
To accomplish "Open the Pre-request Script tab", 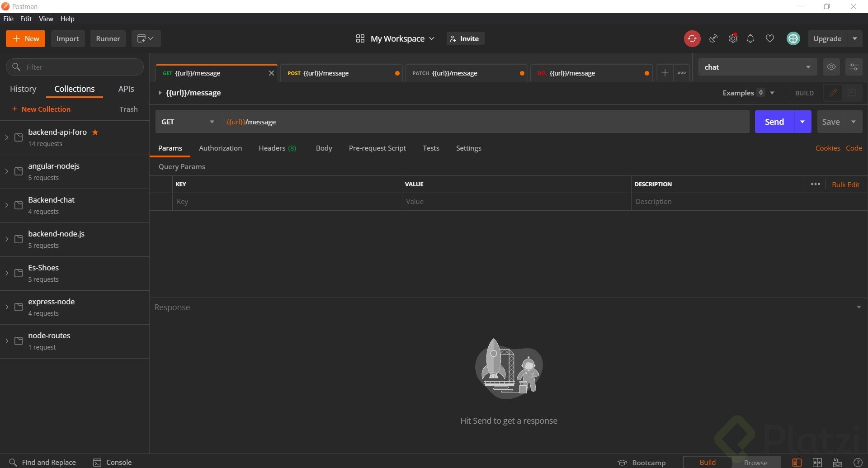I will [x=377, y=148].
